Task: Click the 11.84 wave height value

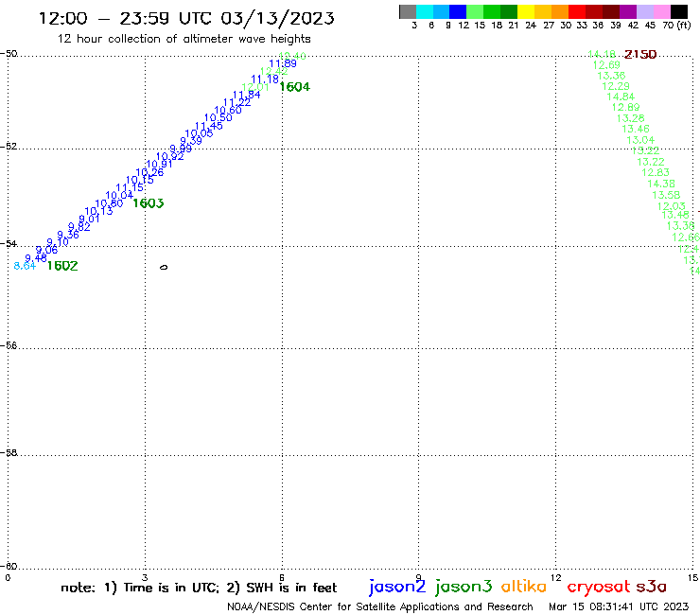Action: coord(247,95)
